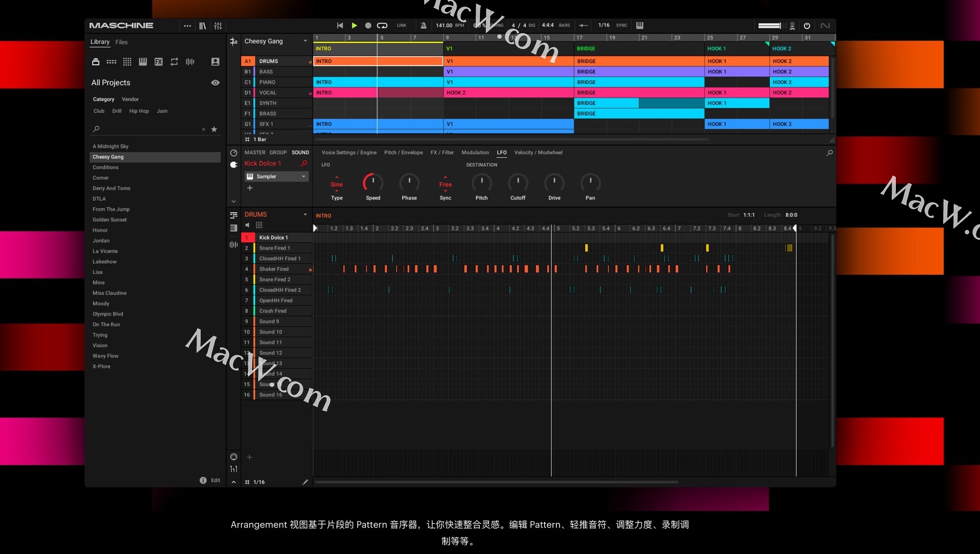Image resolution: width=980 pixels, height=554 pixels.
Task: Click the keyboard/MIDI icon in the header
Action: 640,26
